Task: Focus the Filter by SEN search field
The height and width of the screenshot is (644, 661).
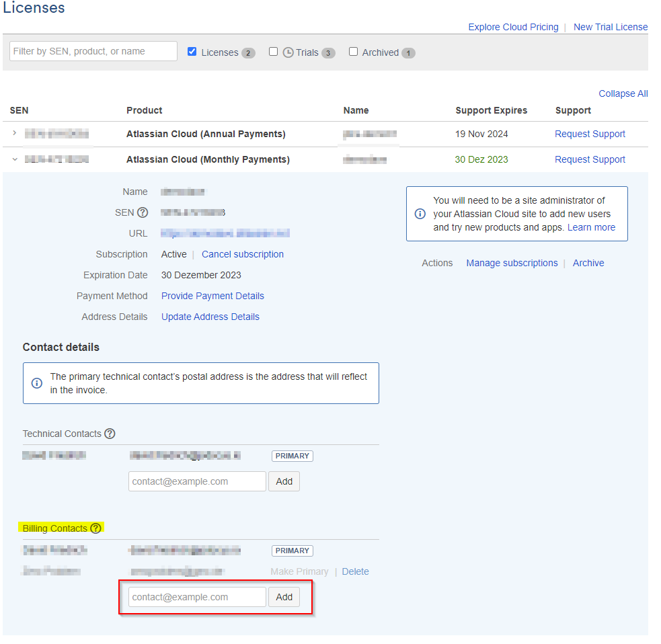Action: coord(93,51)
